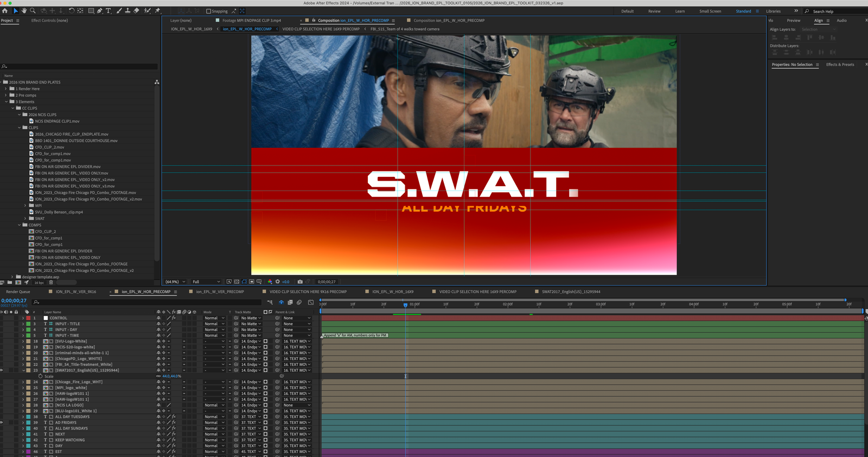This screenshot has width=868, height=457.
Task: Open the Effect Controls (none) tab
Action: [x=49, y=21]
